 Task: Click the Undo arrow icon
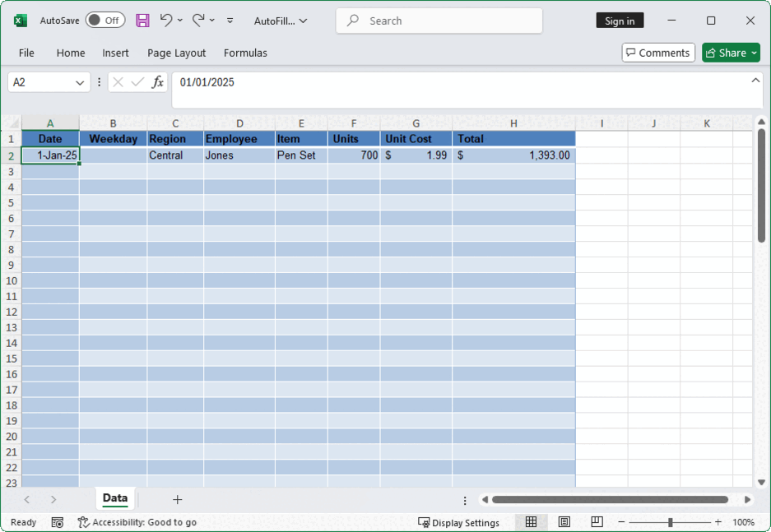click(x=167, y=21)
